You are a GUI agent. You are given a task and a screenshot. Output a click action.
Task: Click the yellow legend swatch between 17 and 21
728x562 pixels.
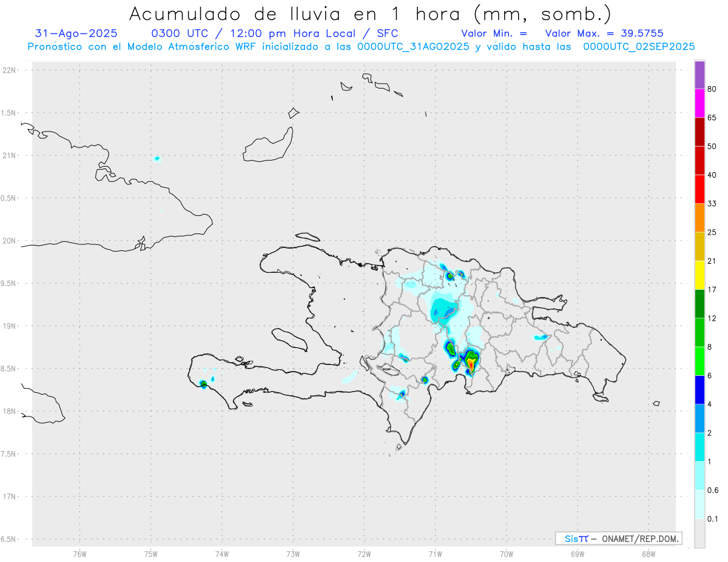click(699, 275)
